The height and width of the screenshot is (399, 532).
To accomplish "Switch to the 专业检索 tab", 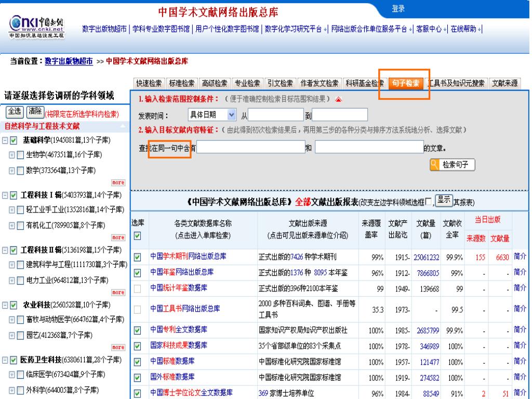I will coord(247,83).
